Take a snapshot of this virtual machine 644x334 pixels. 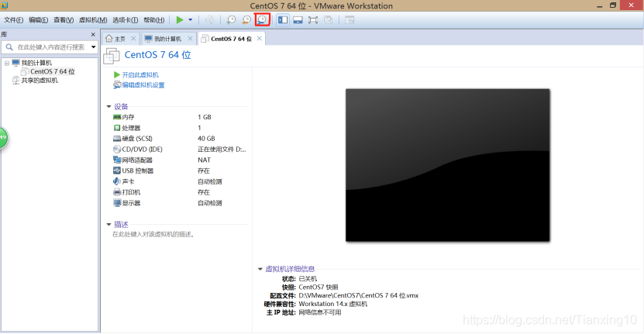[231, 19]
